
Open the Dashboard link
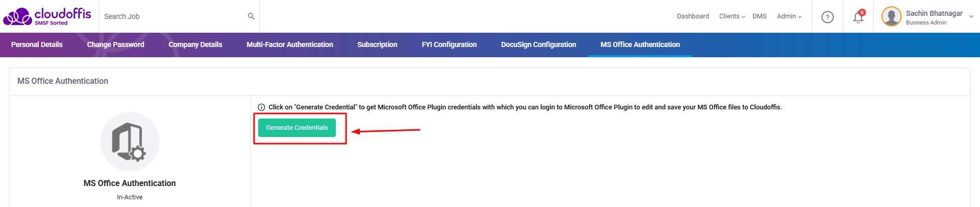tap(693, 16)
